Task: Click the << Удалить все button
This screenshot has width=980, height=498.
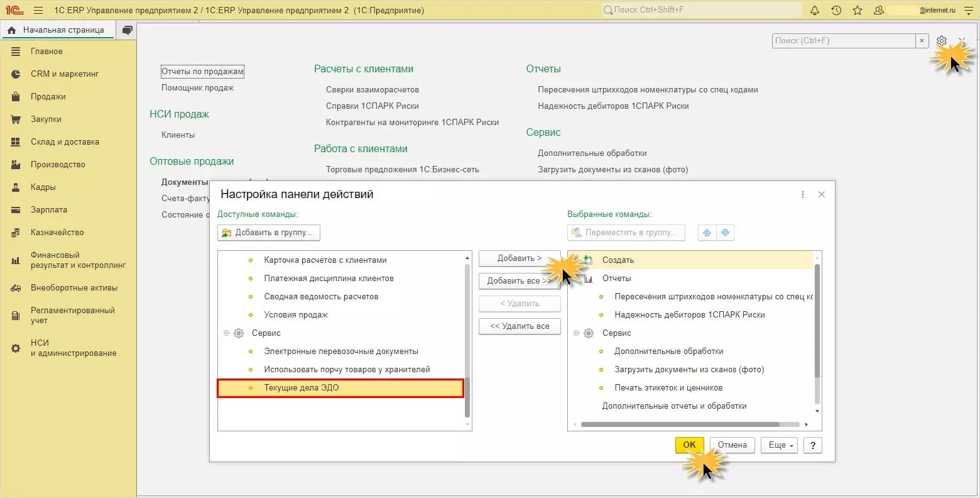Action: click(520, 326)
